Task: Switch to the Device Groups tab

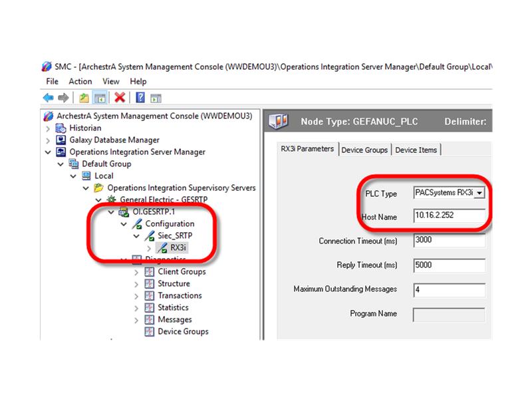Action: [x=364, y=150]
